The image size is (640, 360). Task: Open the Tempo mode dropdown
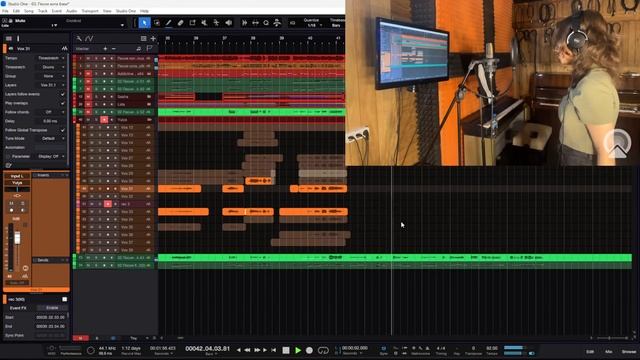tap(50, 58)
